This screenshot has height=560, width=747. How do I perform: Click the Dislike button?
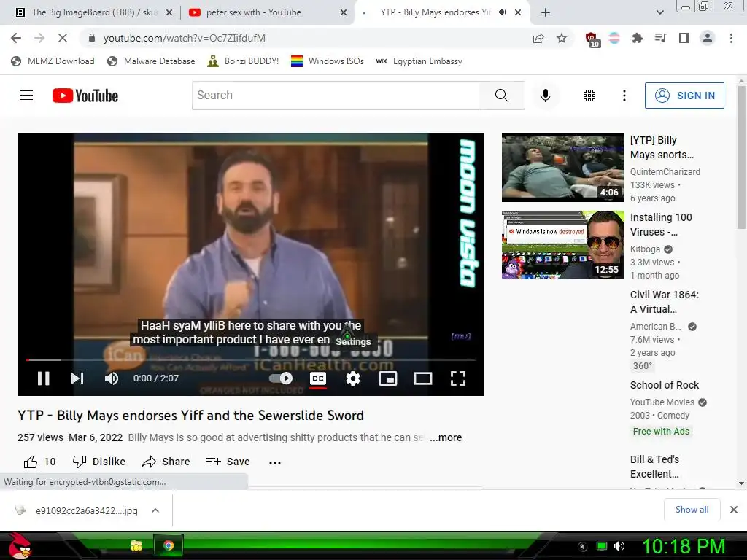pos(99,462)
